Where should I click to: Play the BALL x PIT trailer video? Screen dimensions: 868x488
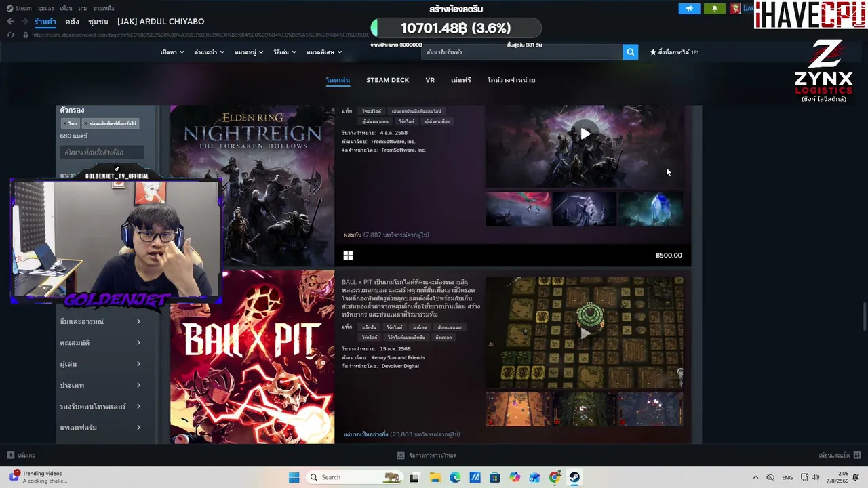tap(585, 333)
